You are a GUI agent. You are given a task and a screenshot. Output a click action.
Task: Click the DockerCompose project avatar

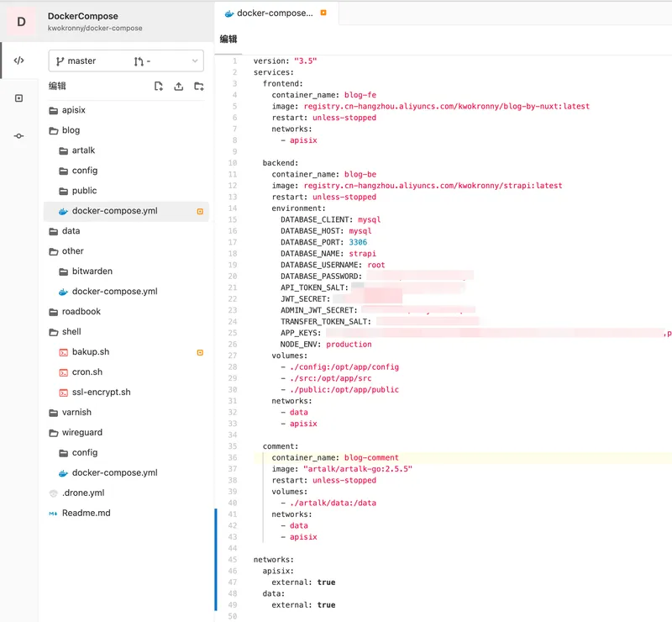coord(21,21)
